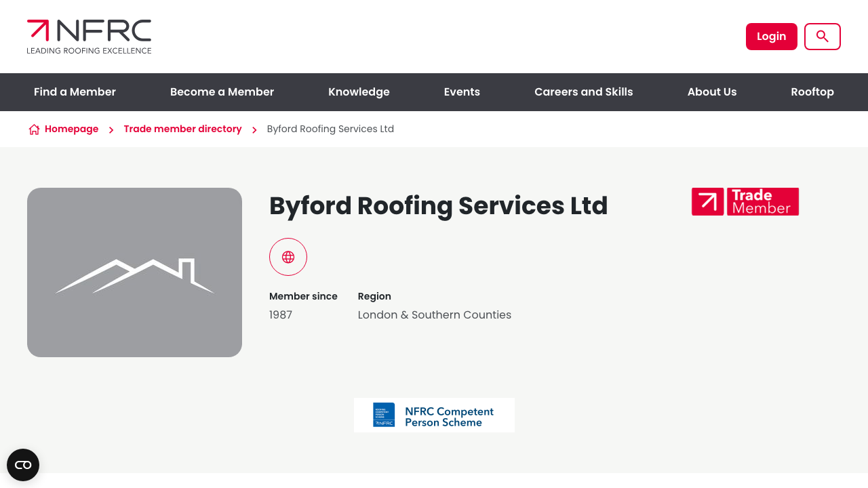Click the red arrow in the Trade Member badge

707,201
